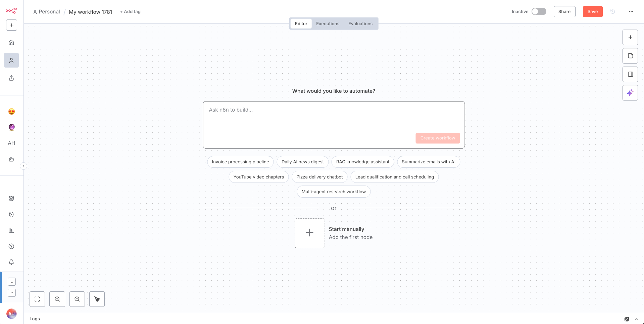
Task: Switch to the Evaluations tab
Action: [360, 24]
